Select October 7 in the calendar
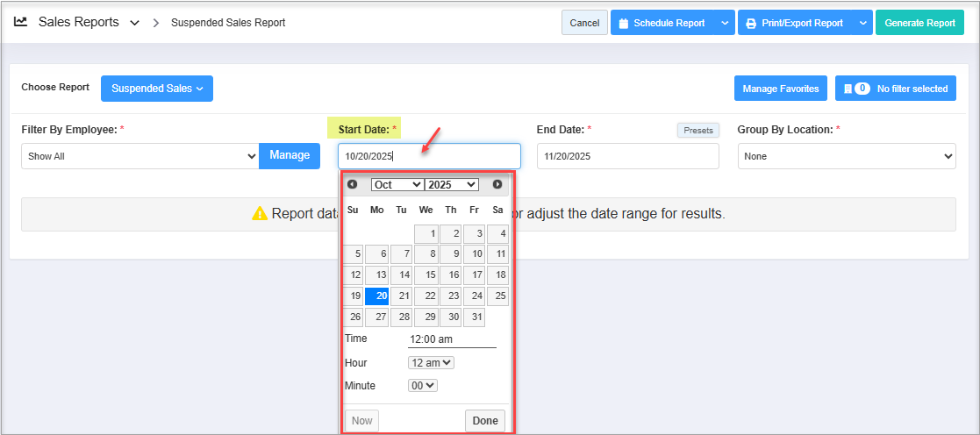 [402, 254]
